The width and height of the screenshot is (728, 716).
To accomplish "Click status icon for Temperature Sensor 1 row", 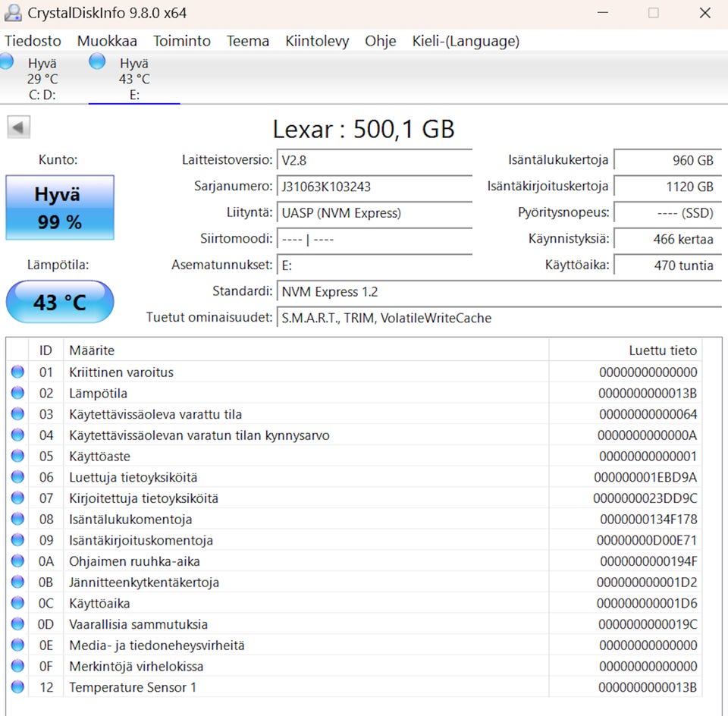I will pos(17,686).
